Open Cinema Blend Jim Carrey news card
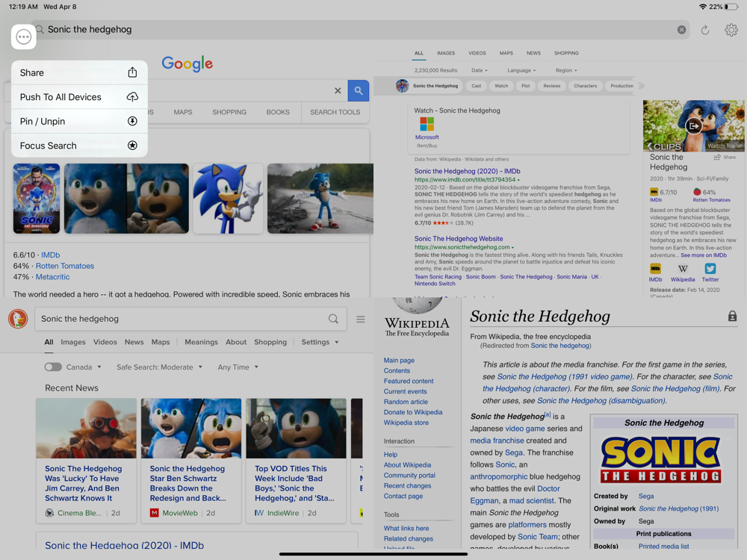This screenshot has height=560, width=747. tap(86, 461)
